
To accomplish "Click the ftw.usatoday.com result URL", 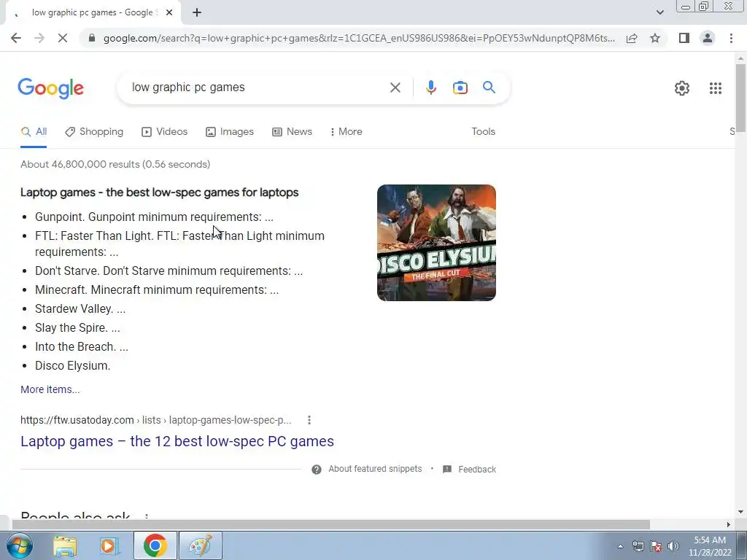I will coord(156,420).
